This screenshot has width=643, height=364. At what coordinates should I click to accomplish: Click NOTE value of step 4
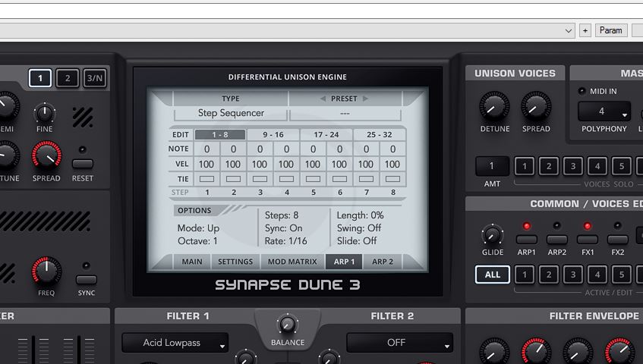click(x=287, y=149)
